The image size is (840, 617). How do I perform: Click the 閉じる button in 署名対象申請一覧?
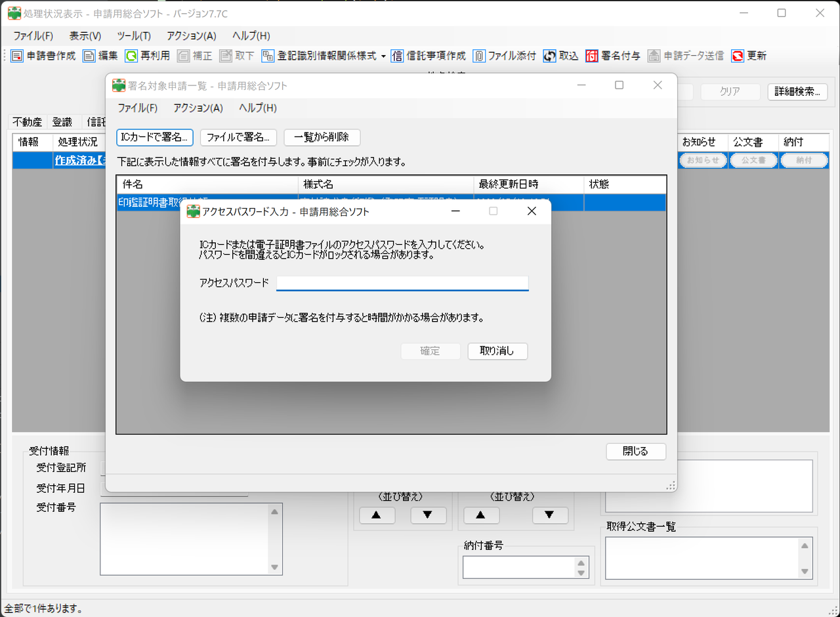click(635, 452)
